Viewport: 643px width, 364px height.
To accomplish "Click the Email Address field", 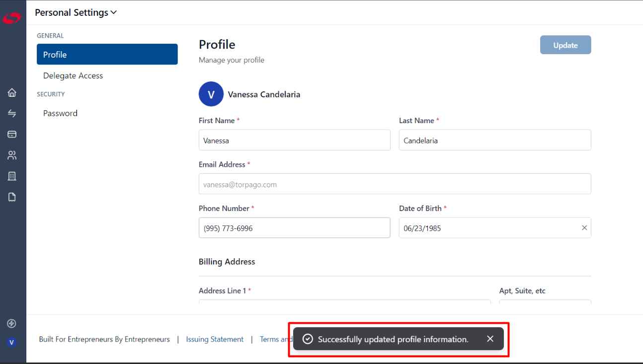I will coord(395,184).
